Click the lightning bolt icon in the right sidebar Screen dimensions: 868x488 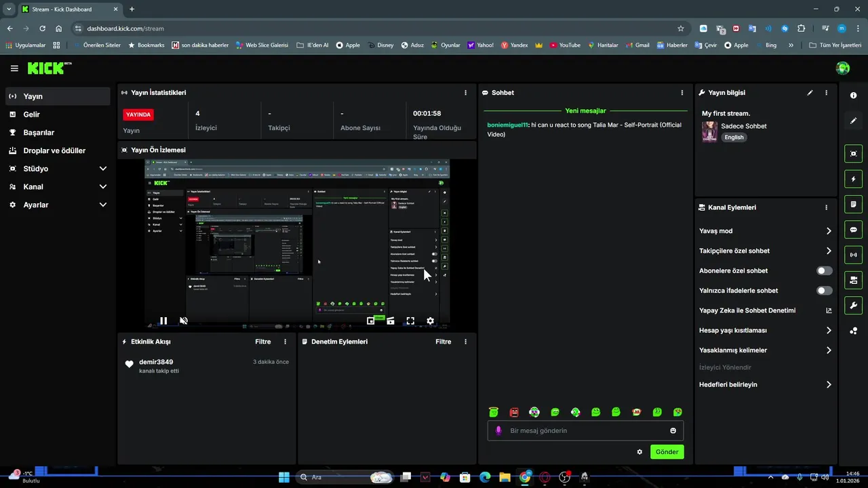(853, 179)
